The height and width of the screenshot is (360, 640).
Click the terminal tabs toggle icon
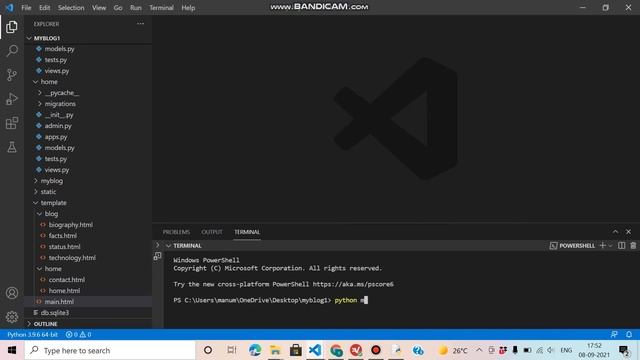coord(158,256)
